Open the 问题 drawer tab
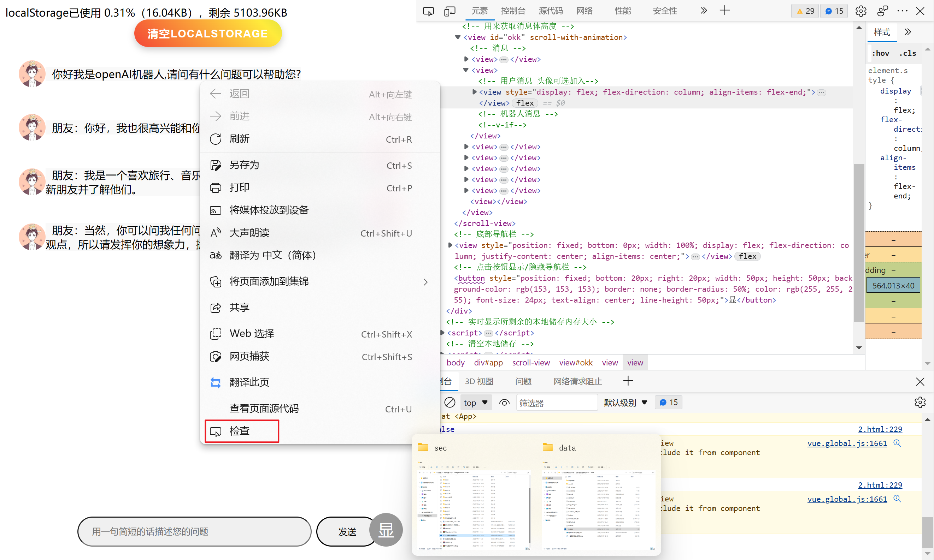Screen dimensions: 934x560 [523, 381]
